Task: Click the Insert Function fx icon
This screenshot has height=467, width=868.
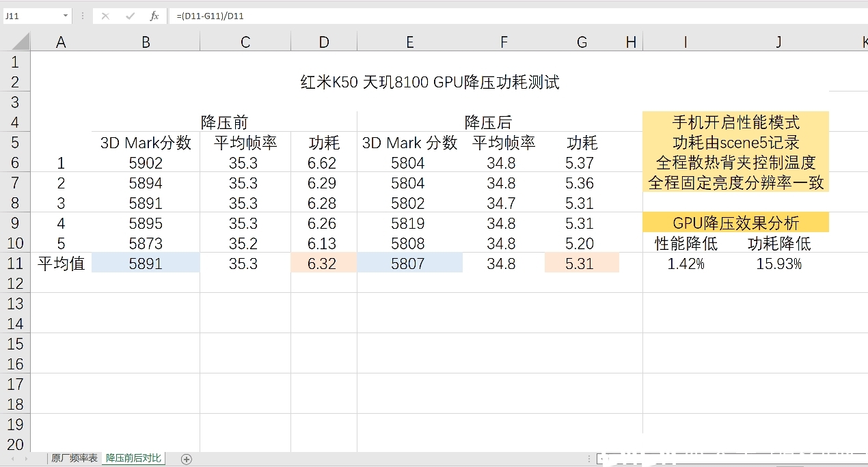Action: (x=154, y=16)
